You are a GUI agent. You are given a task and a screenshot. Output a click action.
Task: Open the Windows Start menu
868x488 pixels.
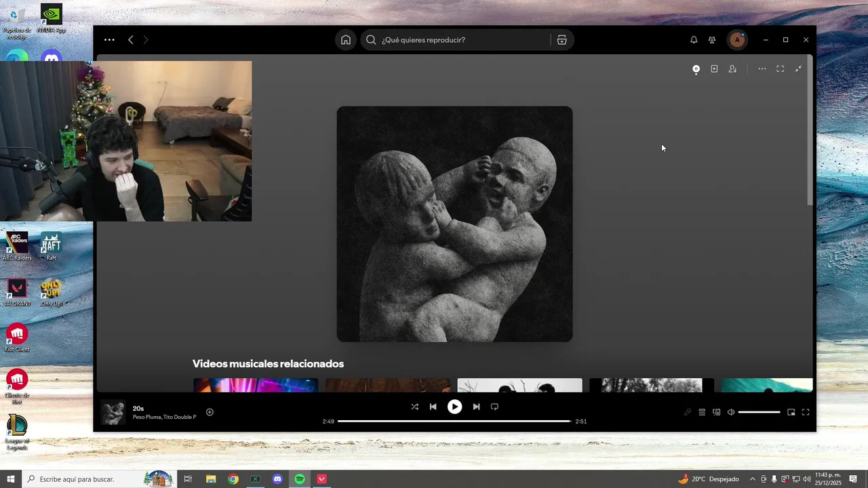click(11, 479)
